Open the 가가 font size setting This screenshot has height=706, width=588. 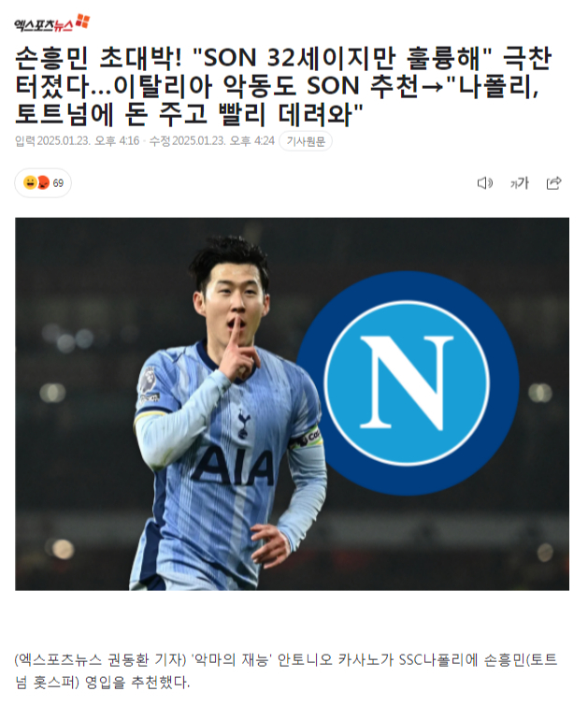point(519,183)
